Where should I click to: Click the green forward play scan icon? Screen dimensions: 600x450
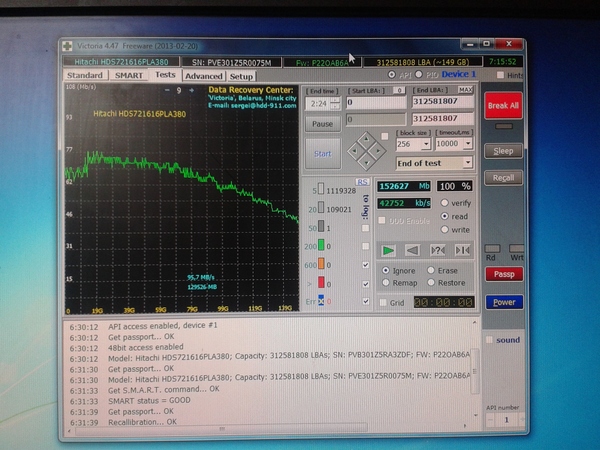point(389,249)
